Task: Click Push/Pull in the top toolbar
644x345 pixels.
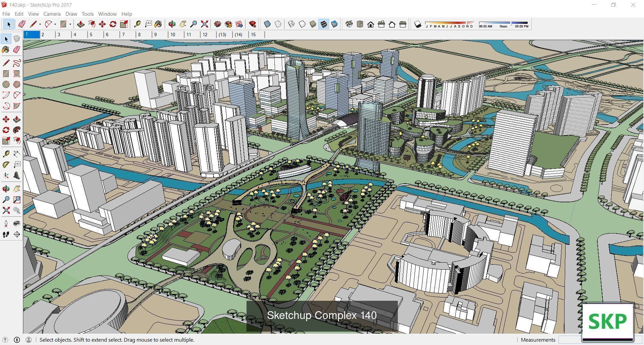Action: tap(81, 24)
